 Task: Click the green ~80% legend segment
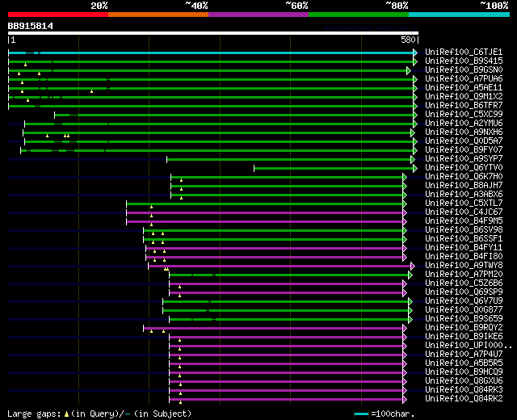[x=359, y=15]
